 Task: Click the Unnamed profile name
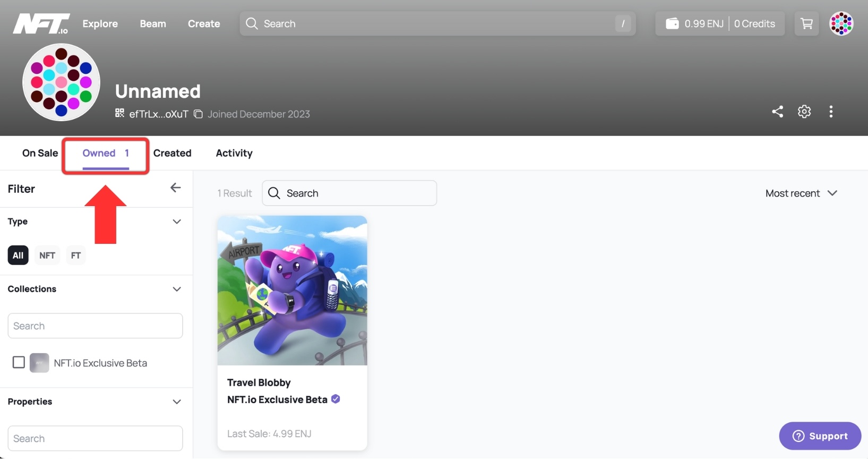click(x=158, y=91)
